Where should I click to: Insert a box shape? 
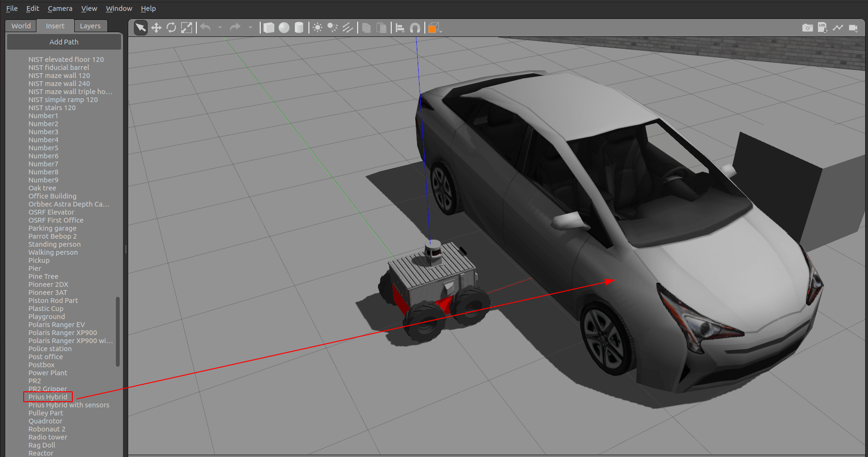tap(269, 28)
